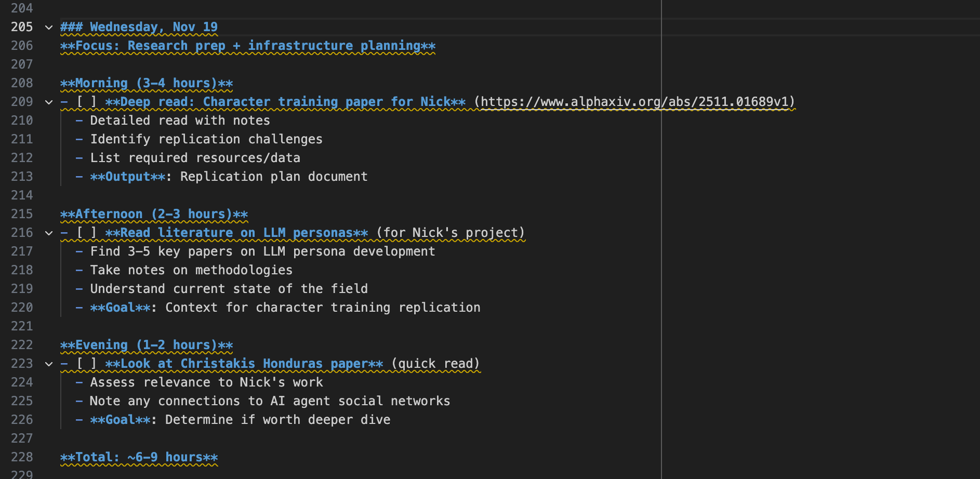Screen dimensions: 980x479
Task: Fold the Christakis Honduras paper task chevron
Action: 49,364
